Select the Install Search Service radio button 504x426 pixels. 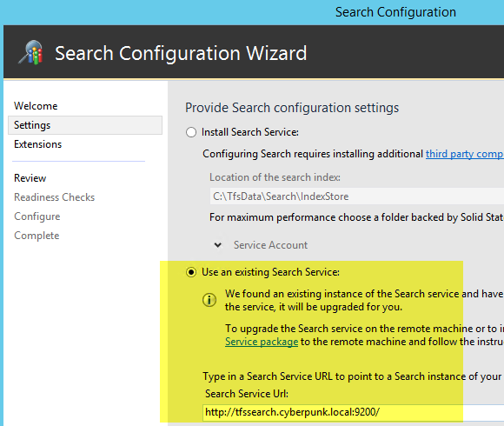tap(191, 132)
